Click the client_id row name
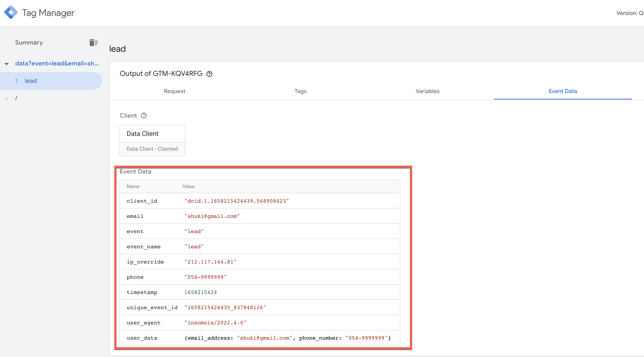 pyautogui.click(x=142, y=201)
